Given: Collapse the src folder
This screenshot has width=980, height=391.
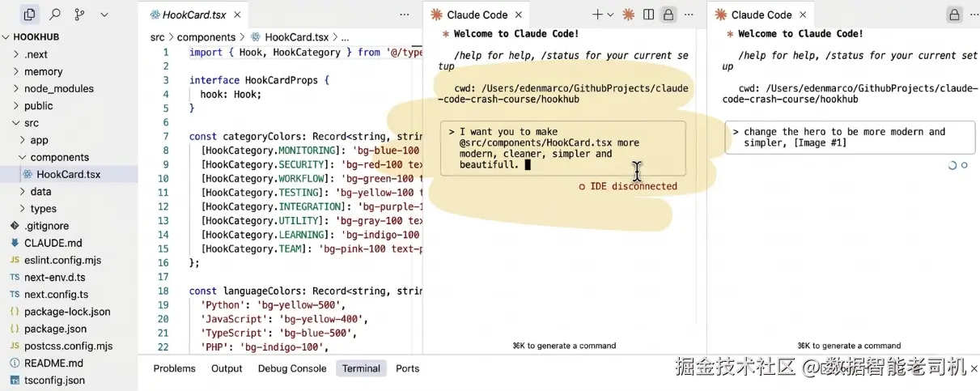Looking at the screenshot, I should click(31, 123).
